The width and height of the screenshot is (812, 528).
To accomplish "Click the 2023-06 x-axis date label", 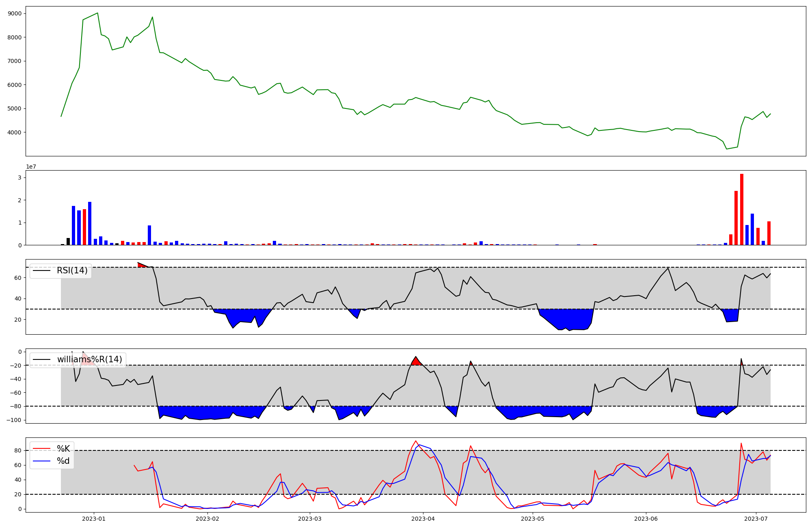I will coord(646,519).
